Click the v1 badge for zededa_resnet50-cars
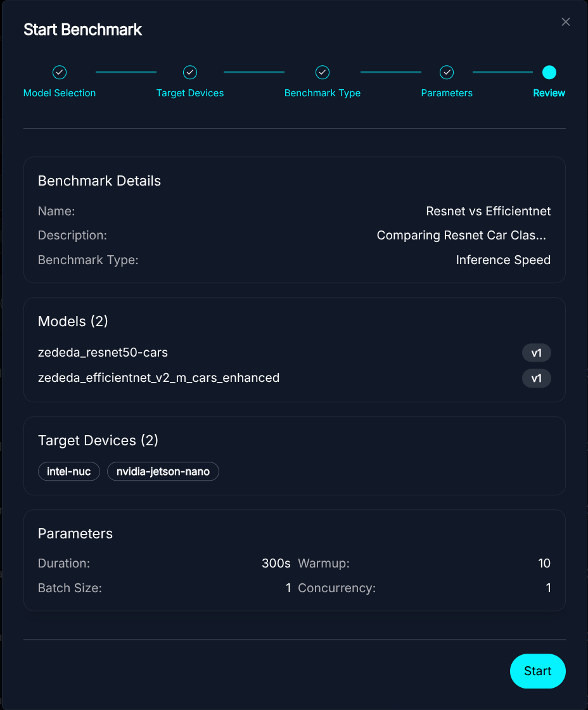This screenshot has width=588, height=710. [536, 353]
